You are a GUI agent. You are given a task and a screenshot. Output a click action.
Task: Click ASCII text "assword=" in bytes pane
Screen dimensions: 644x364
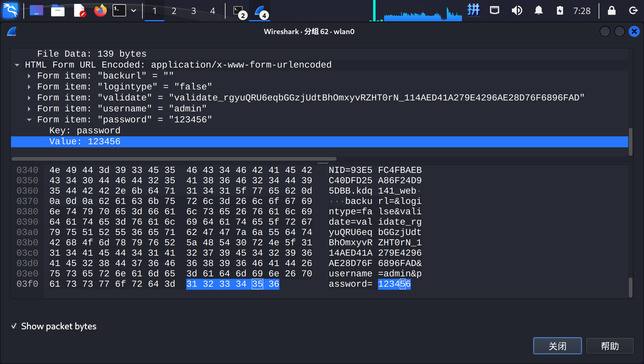351,284
